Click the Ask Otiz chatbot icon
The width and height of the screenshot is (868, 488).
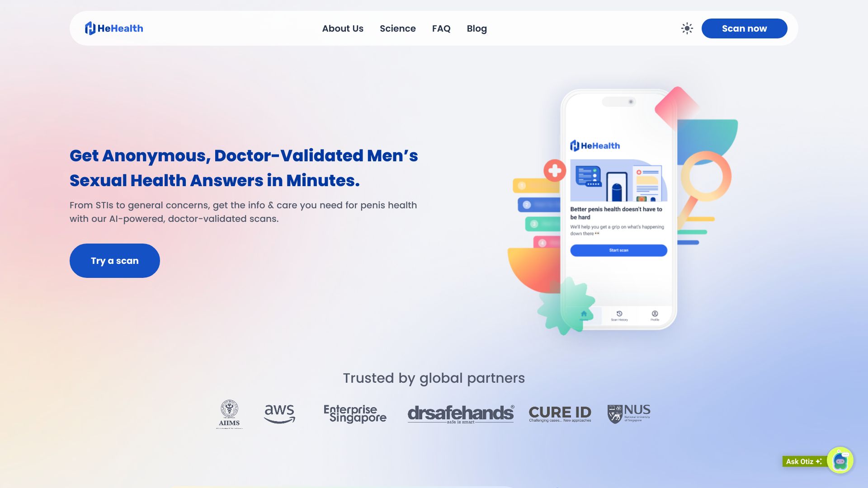(841, 461)
